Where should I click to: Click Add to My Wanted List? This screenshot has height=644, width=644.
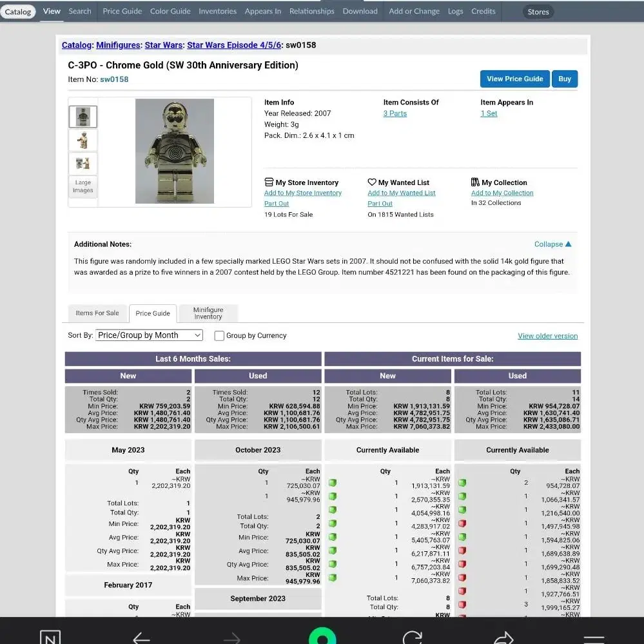pos(401,193)
